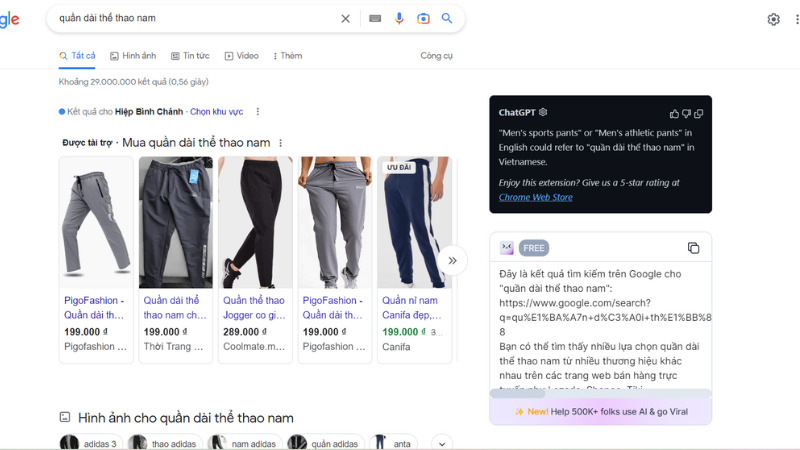Open Google Lens camera search
Viewport: 800px width, 450px height.
pyautogui.click(x=423, y=19)
